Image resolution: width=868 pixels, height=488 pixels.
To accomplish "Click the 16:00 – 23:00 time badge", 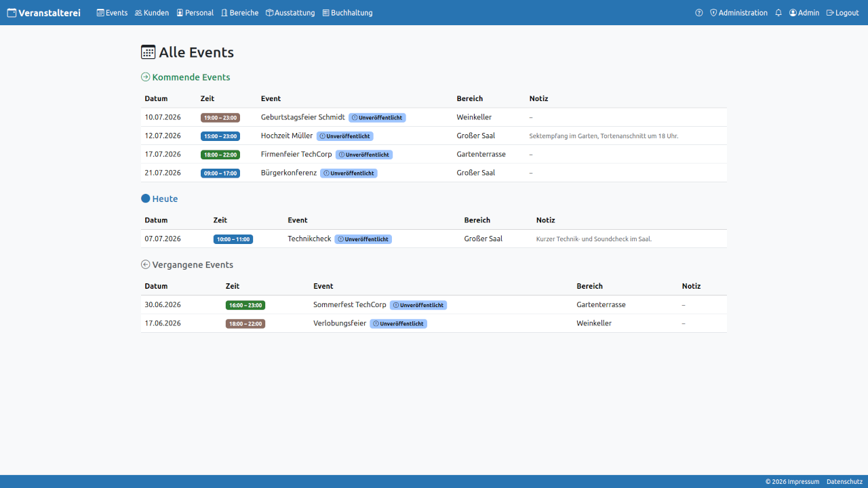I will 245,305.
